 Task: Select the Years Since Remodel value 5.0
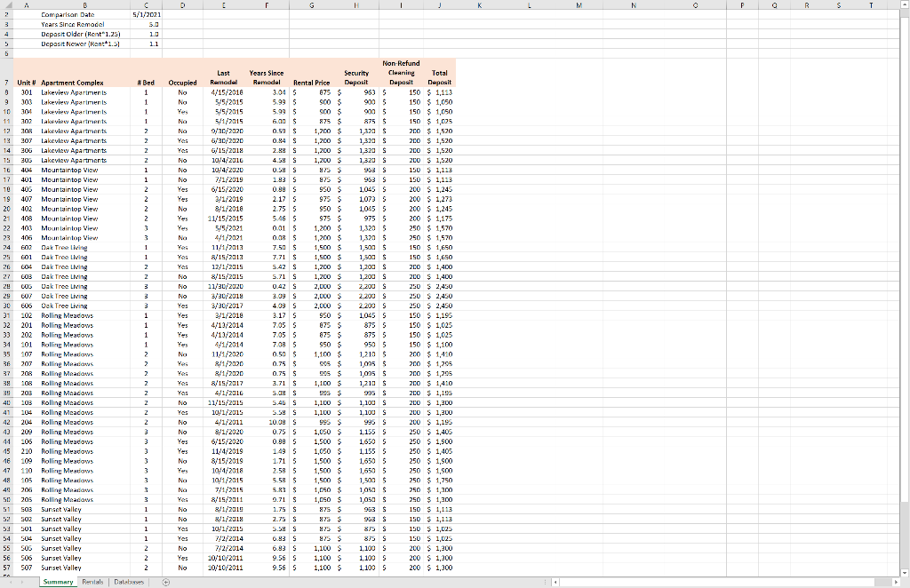[x=147, y=24]
